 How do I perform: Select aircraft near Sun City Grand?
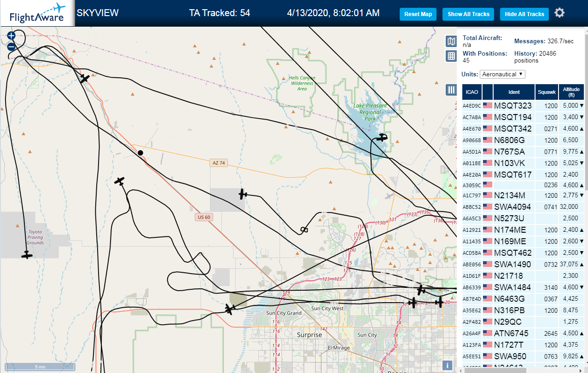(x=230, y=309)
